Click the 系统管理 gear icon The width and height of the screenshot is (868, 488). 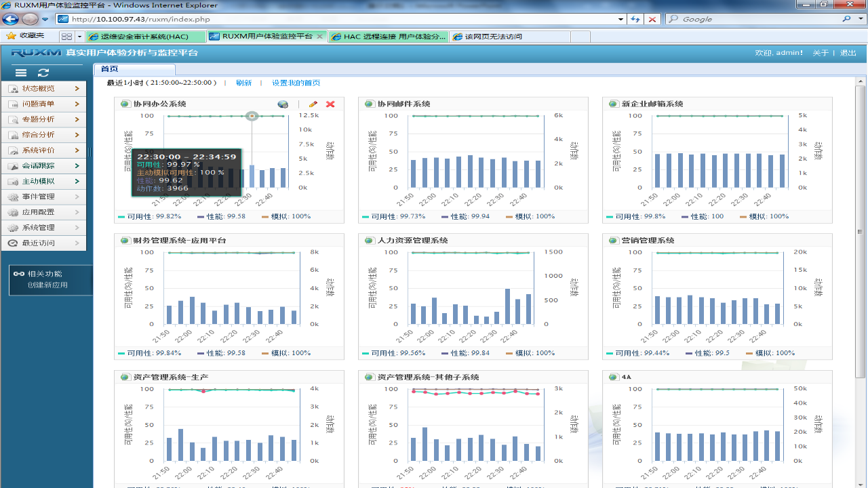click(13, 228)
